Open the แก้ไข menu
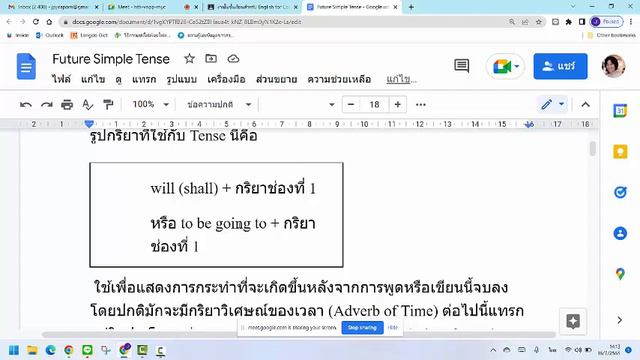 coord(93,79)
